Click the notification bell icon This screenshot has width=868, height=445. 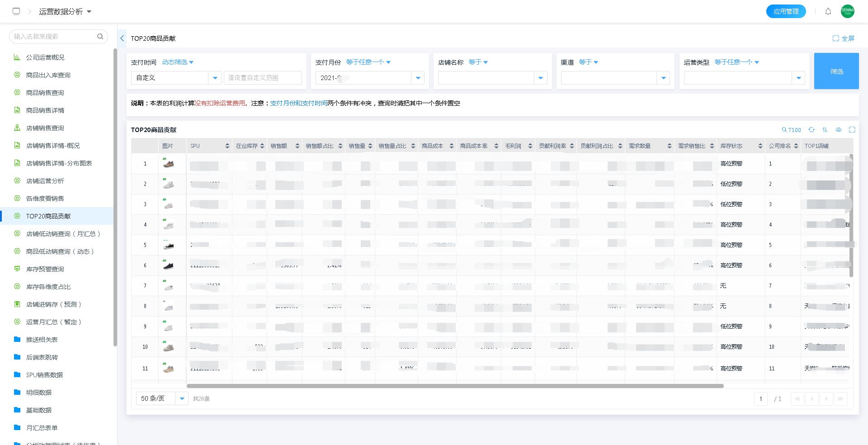828,11
